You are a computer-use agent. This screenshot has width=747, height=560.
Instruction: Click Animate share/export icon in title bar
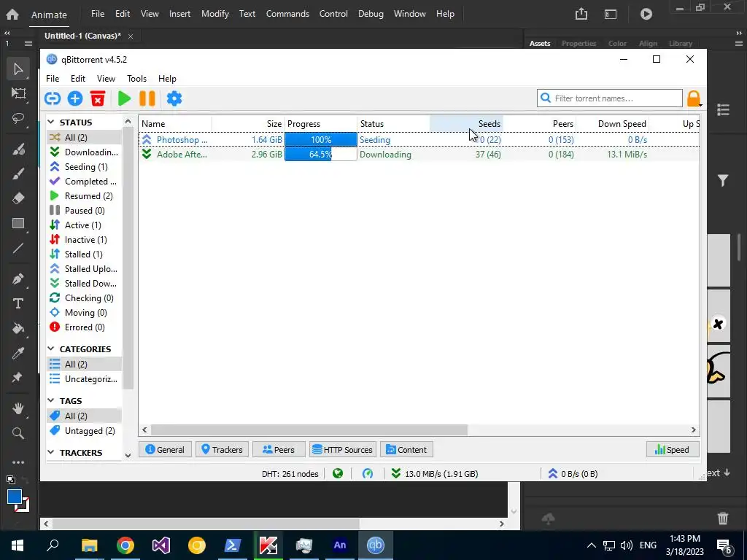(x=581, y=14)
